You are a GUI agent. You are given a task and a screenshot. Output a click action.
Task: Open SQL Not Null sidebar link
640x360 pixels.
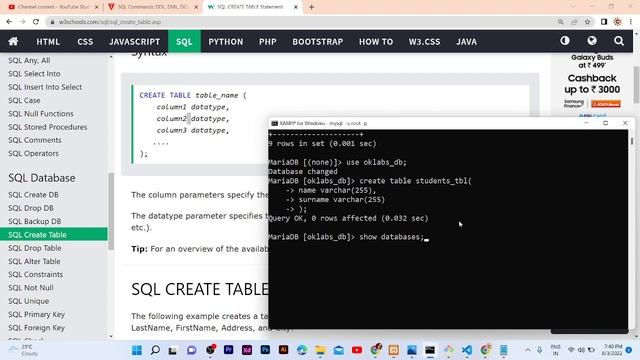pyautogui.click(x=31, y=288)
